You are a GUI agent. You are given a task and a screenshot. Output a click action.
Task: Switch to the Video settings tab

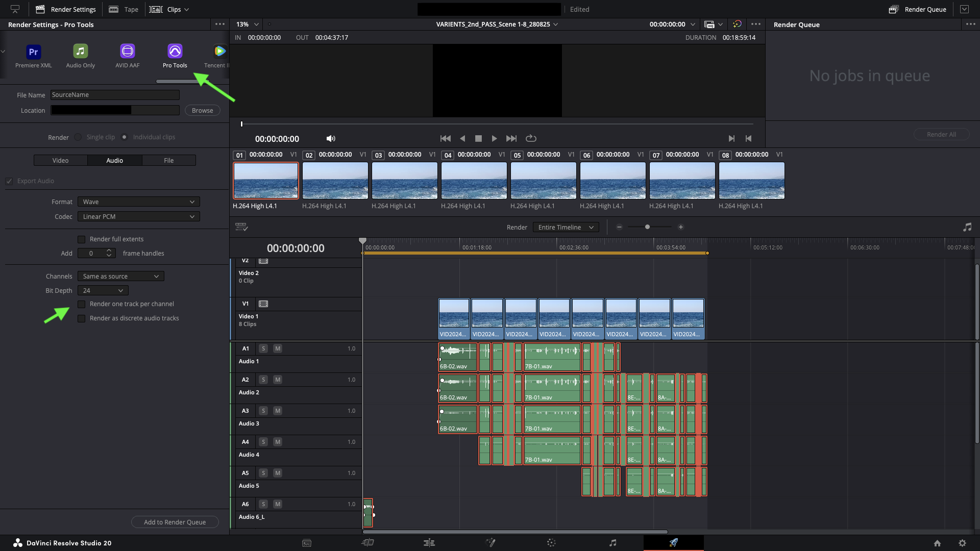click(x=60, y=161)
